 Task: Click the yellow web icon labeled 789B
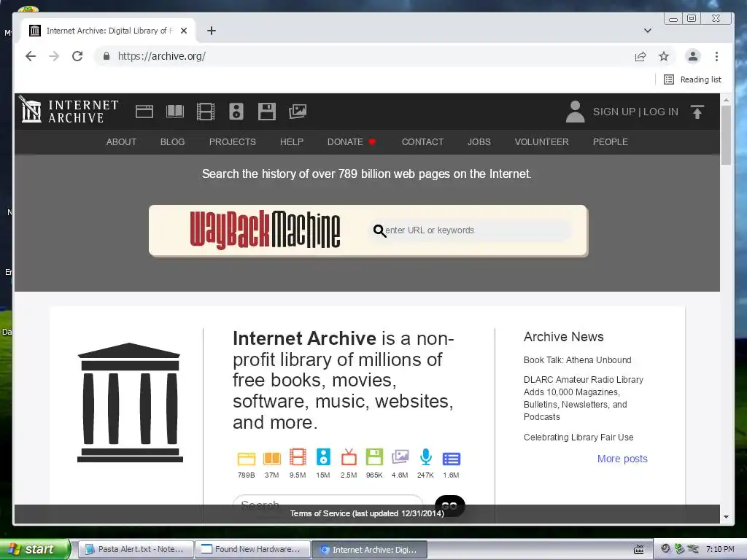247,458
